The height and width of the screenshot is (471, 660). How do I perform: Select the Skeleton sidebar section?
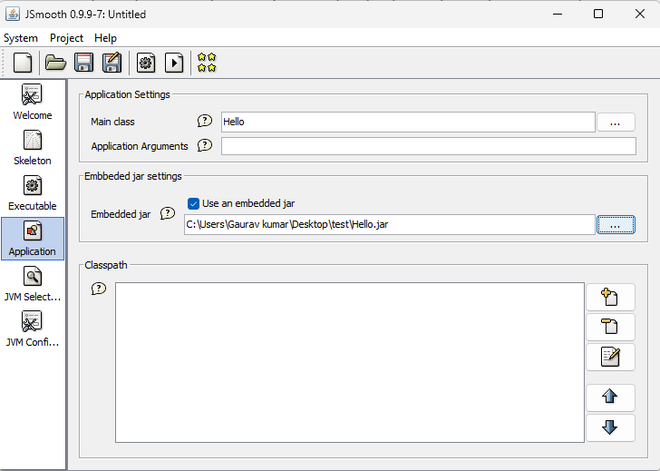point(32,147)
